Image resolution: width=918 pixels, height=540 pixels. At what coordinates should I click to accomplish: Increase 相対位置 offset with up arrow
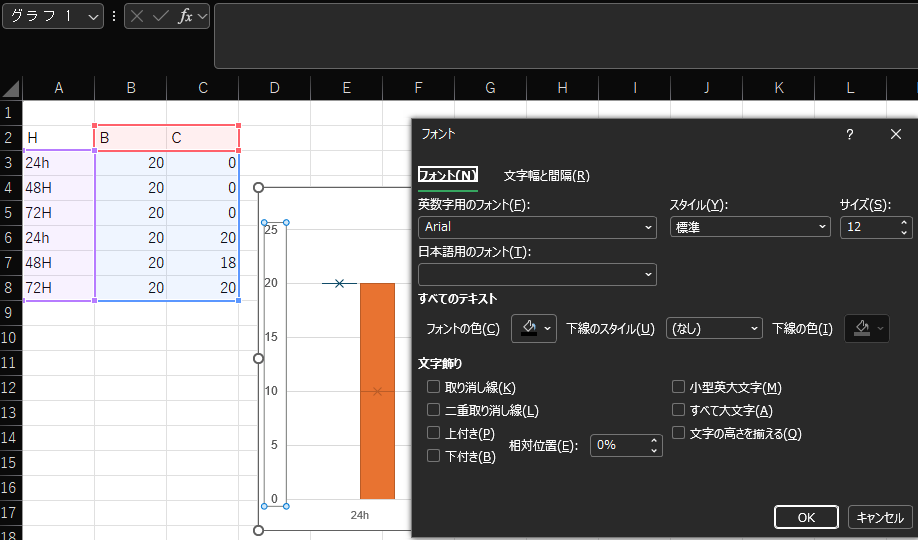(654, 440)
